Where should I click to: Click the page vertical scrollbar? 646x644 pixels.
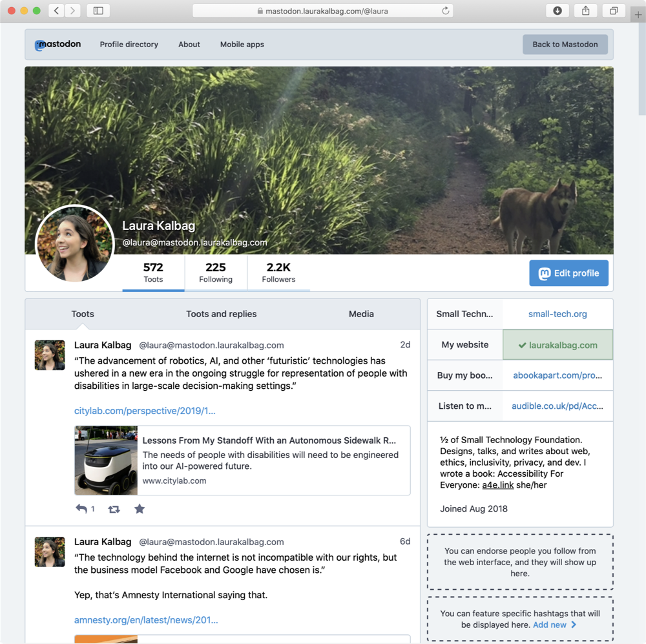[x=642, y=70]
